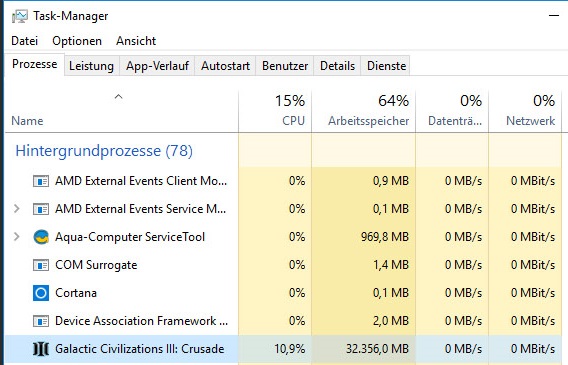Viewport: 568px width, 365px height.
Task: Select the Hintergrundprozesse group header
Action: click(104, 151)
